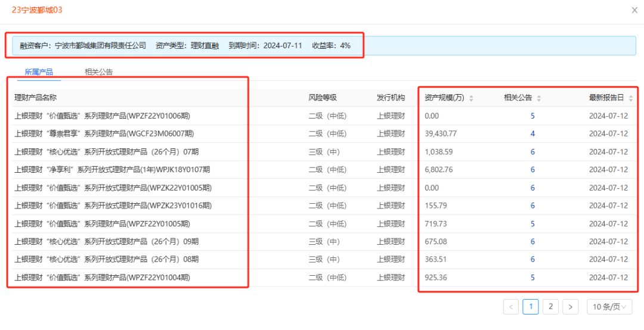Click asset value 39,430.77
This screenshot has width=644, height=330.
[441, 134]
